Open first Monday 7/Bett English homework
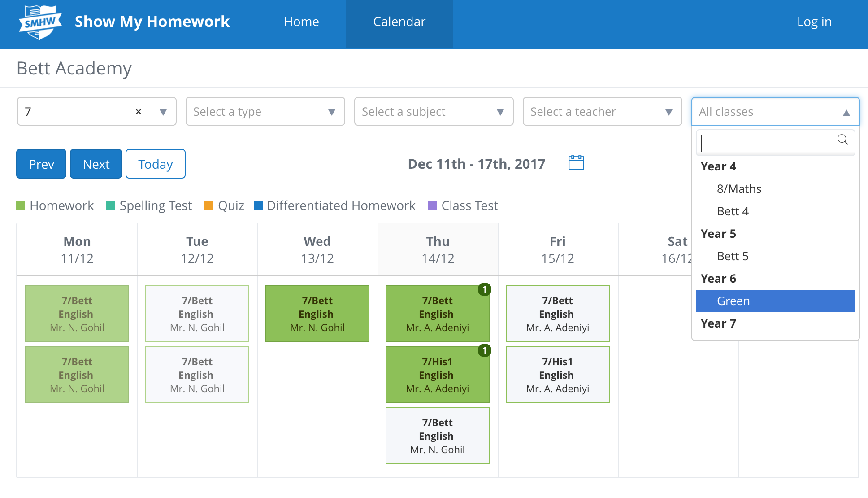 tap(77, 314)
